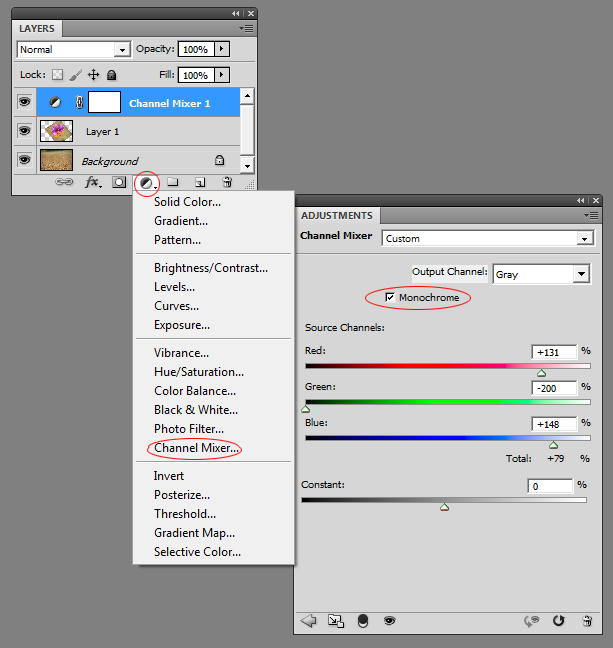Open the layer styles fx menu
The height and width of the screenshot is (648, 613).
92,183
